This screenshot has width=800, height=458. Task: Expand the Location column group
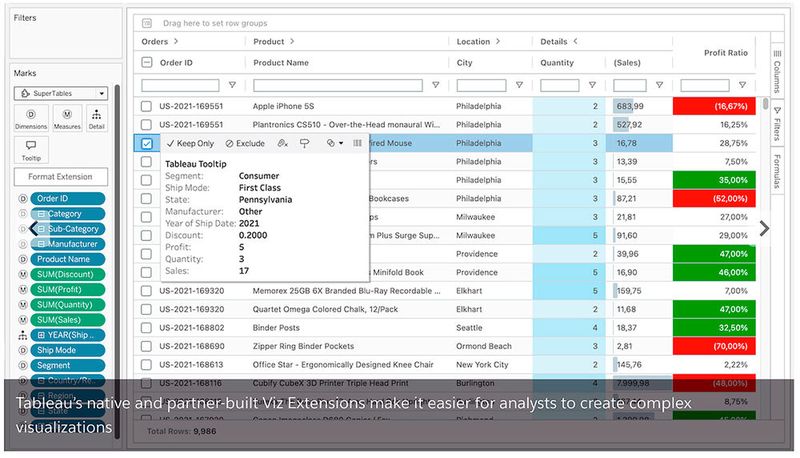pyautogui.click(x=498, y=41)
